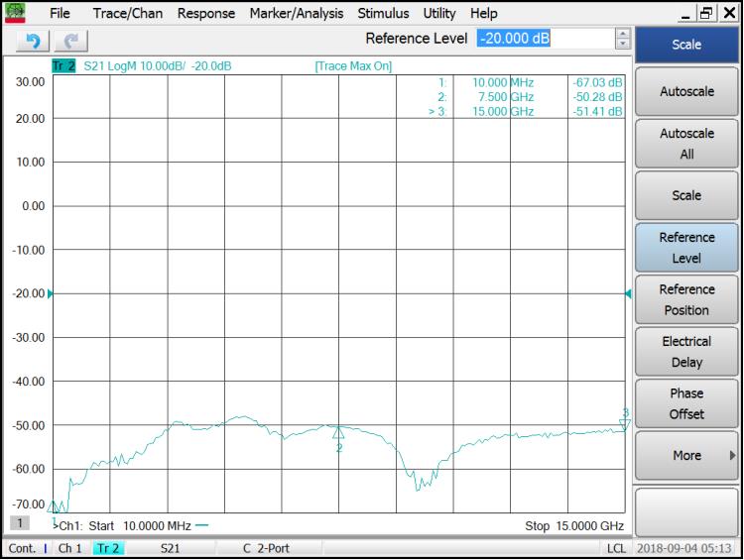
Task: Click the -51.41 dB marker value
Action: pyautogui.click(x=597, y=111)
